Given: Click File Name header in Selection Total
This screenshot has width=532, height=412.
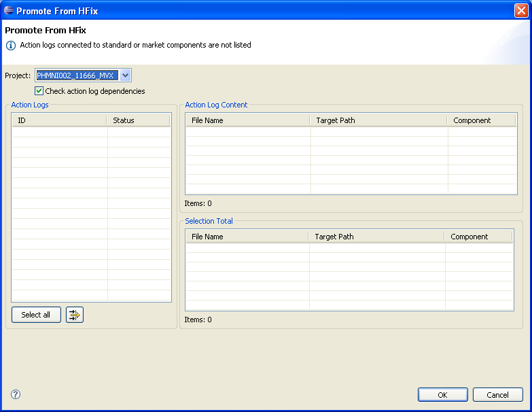Looking at the screenshot, I should [x=247, y=237].
